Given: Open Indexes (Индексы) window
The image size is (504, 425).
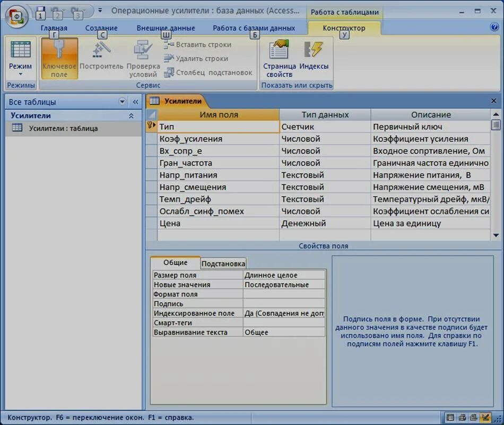Looking at the screenshot, I should click(314, 55).
